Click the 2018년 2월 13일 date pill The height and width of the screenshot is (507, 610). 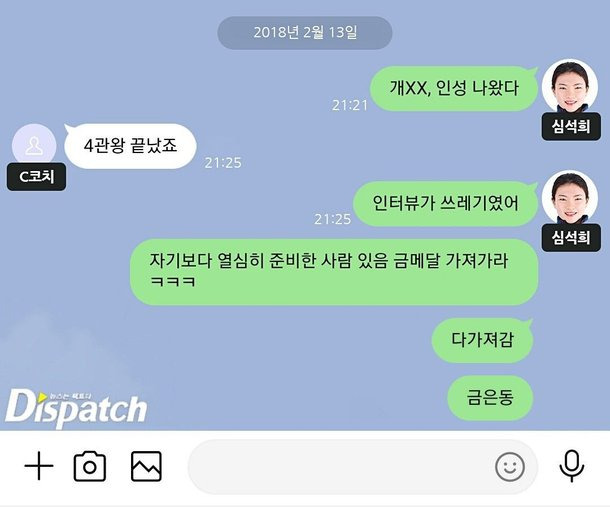point(305,33)
